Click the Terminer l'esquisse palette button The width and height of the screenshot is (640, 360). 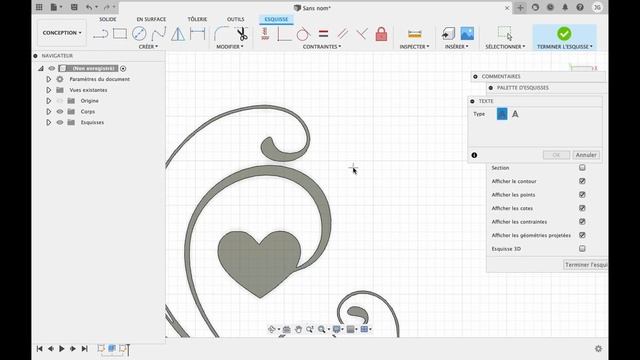586,265
